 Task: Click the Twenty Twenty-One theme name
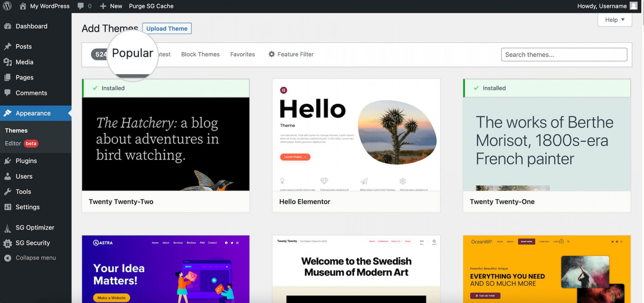click(x=502, y=202)
